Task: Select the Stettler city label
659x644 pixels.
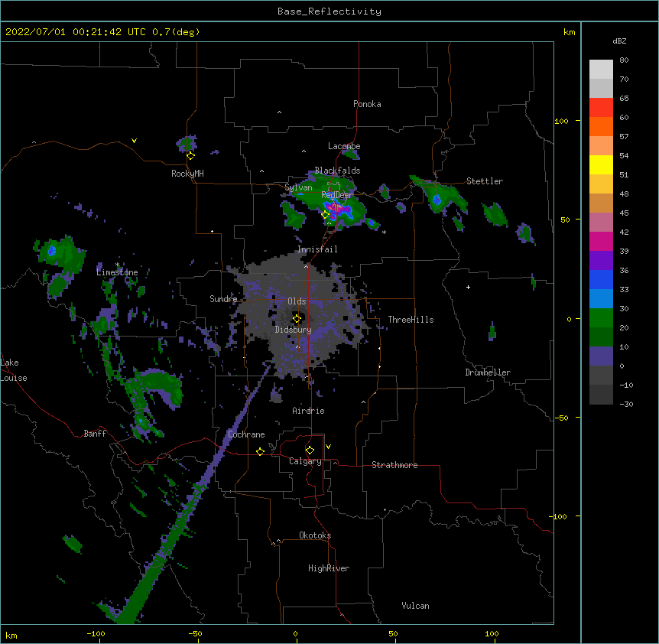Action: pyautogui.click(x=485, y=181)
